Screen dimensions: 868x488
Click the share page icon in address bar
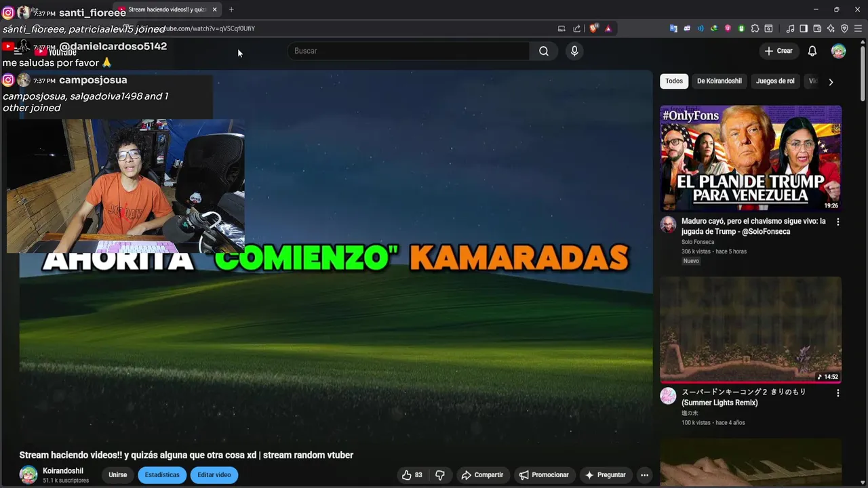click(576, 28)
